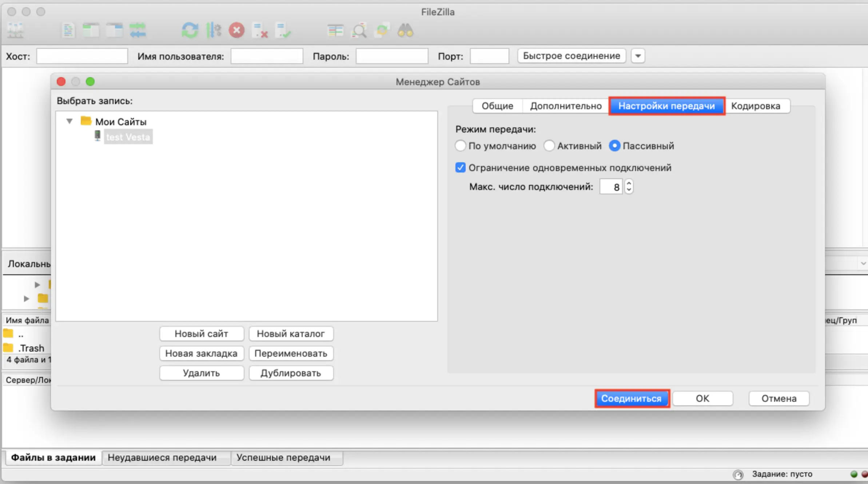Click the OK button in Site Manager
Screen dimensions: 868x484
click(702, 398)
